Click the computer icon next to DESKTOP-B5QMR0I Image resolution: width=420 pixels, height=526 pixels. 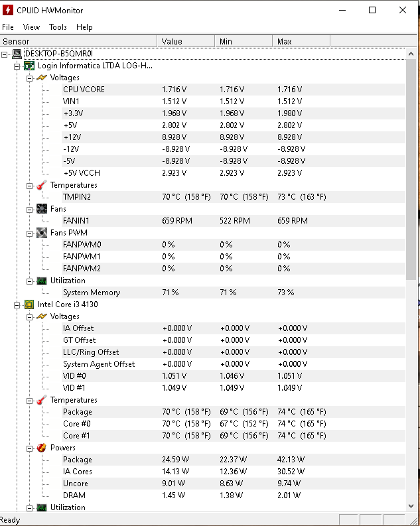tap(17, 54)
